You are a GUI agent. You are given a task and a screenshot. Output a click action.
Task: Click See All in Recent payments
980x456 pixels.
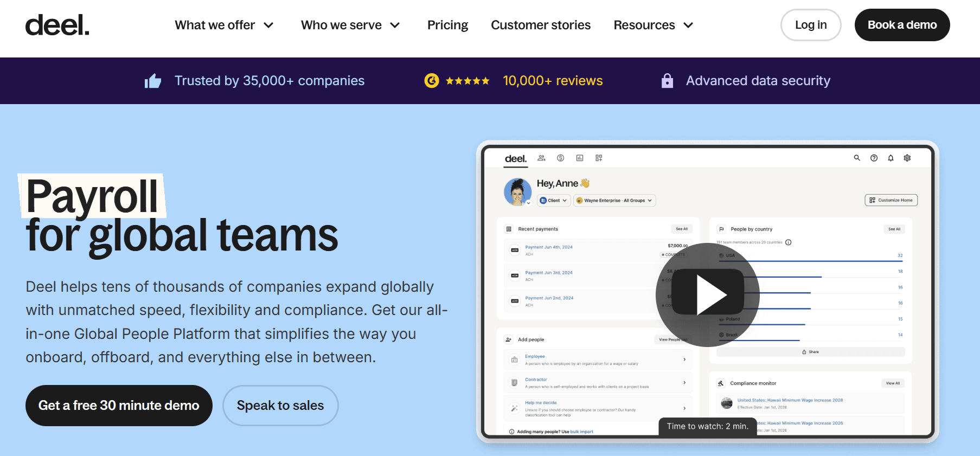(x=682, y=229)
